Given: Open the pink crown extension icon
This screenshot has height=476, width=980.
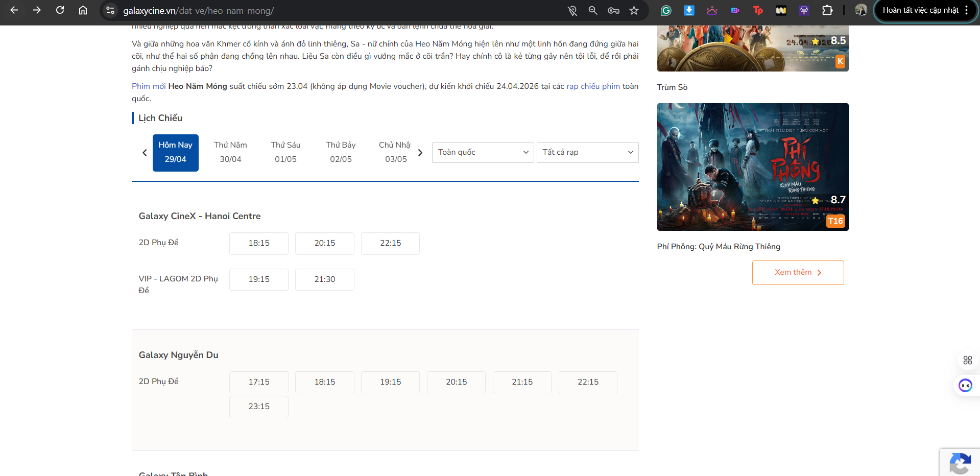Looking at the screenshot, I should coord(712,10).
